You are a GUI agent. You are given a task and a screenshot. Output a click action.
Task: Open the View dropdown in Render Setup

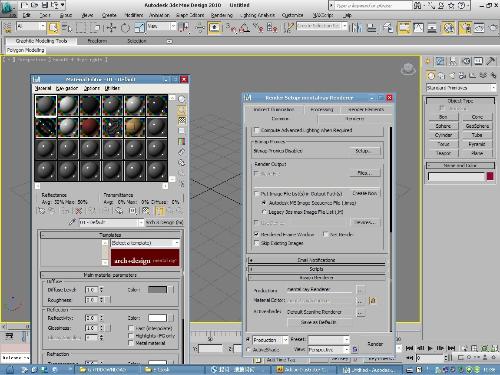(329, 350)
